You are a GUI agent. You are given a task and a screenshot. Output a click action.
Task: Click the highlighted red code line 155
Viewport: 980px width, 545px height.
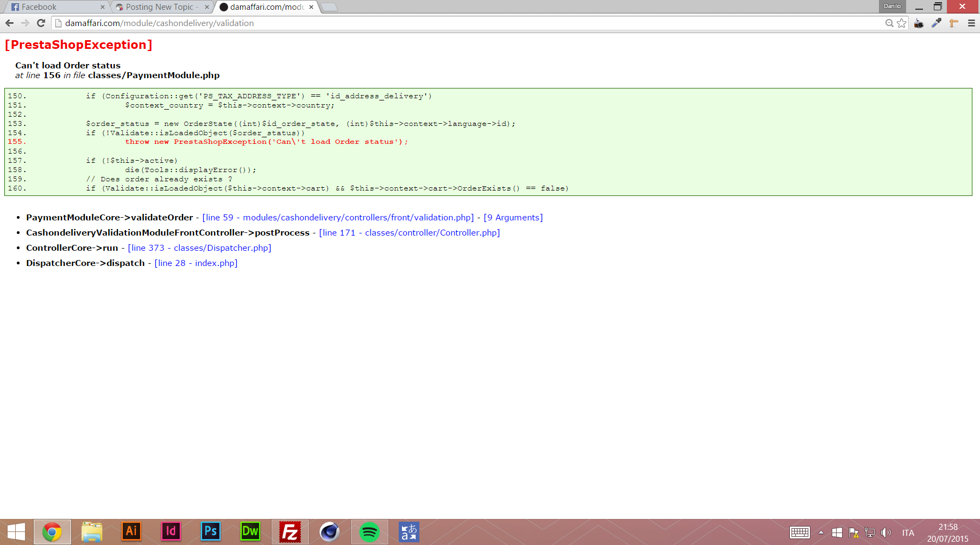click(267, 142)
